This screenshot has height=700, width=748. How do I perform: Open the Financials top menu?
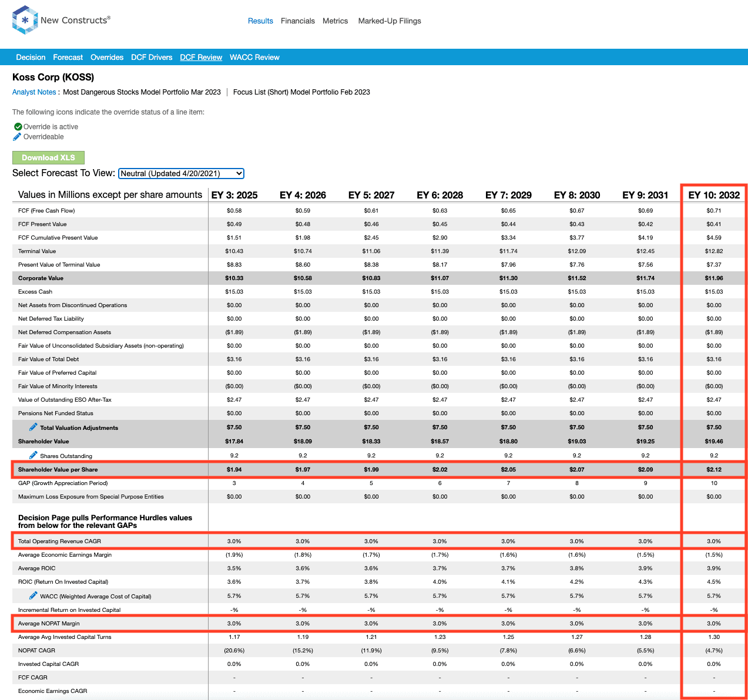298,21
